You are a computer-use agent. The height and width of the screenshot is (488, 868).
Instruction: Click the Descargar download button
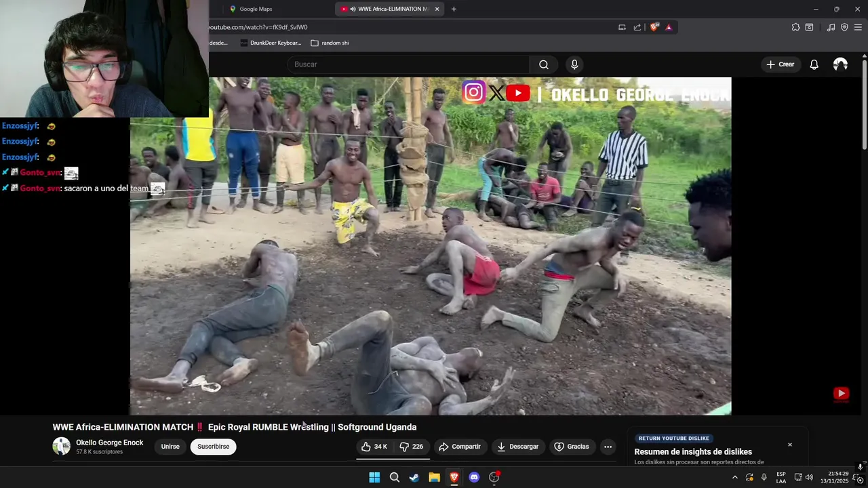pyautogui.click(x=517, y=447)
